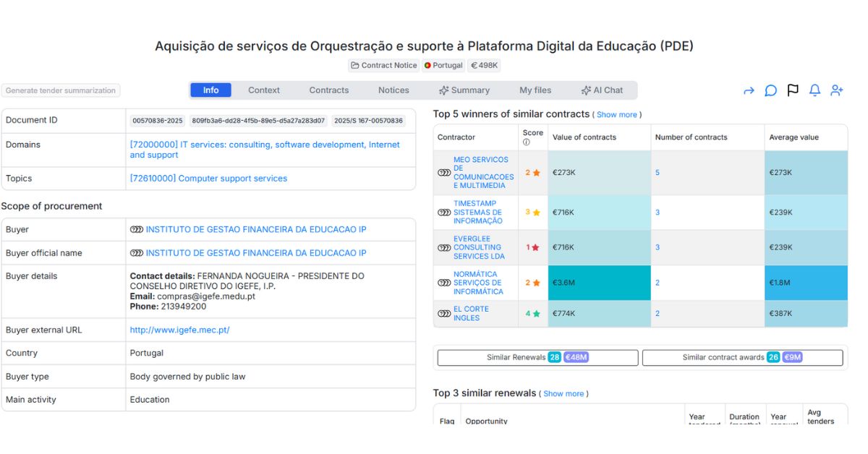
Task: Open the AI Chat tab
Action: pyautogui.click(x=602, y=90)
